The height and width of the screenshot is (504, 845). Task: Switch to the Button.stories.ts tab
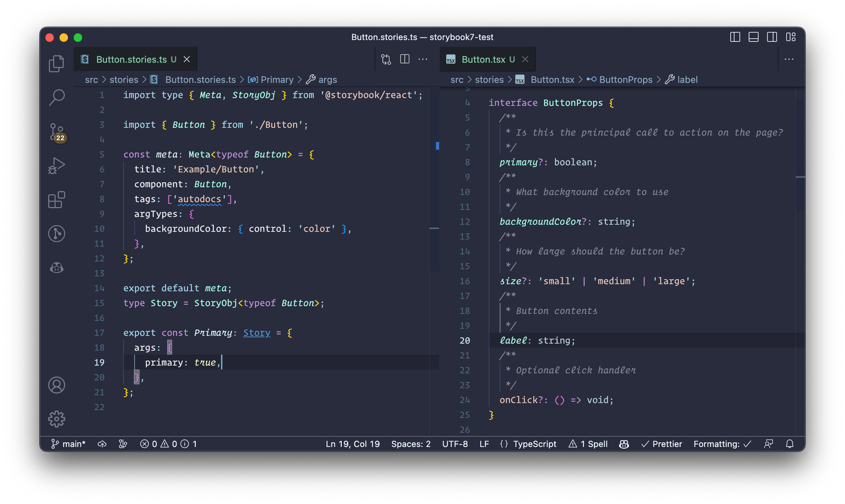point(131,60)
